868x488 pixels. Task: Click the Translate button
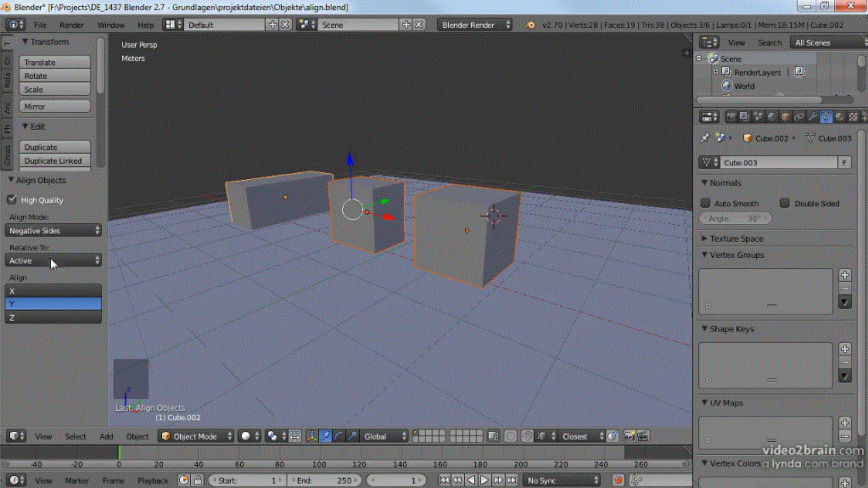(x=55, y=62)
